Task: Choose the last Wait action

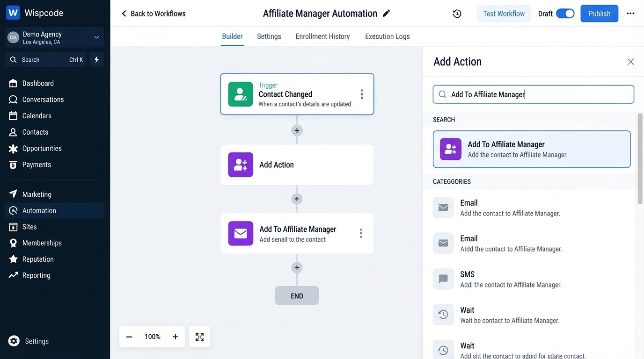Action: (532, 350)
